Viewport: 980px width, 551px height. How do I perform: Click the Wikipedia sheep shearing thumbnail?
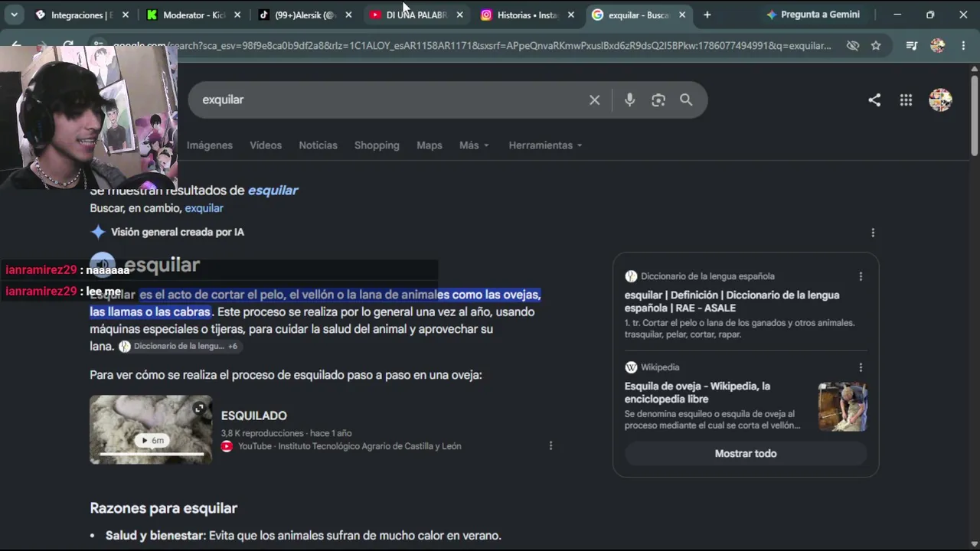843,407
